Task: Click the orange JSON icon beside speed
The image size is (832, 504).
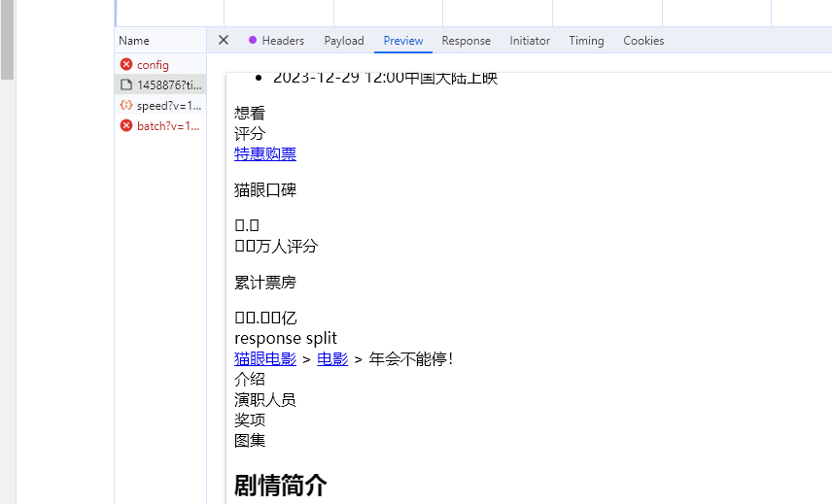Action: tap(126, 105)
